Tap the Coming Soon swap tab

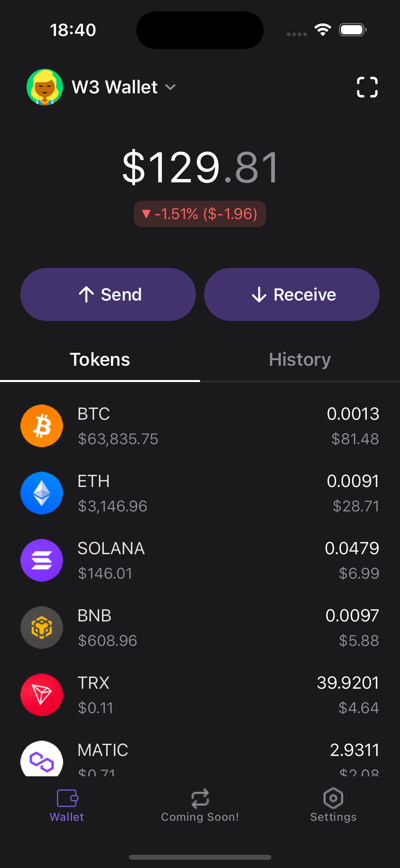pyautogui.click(x=200, y=805)
